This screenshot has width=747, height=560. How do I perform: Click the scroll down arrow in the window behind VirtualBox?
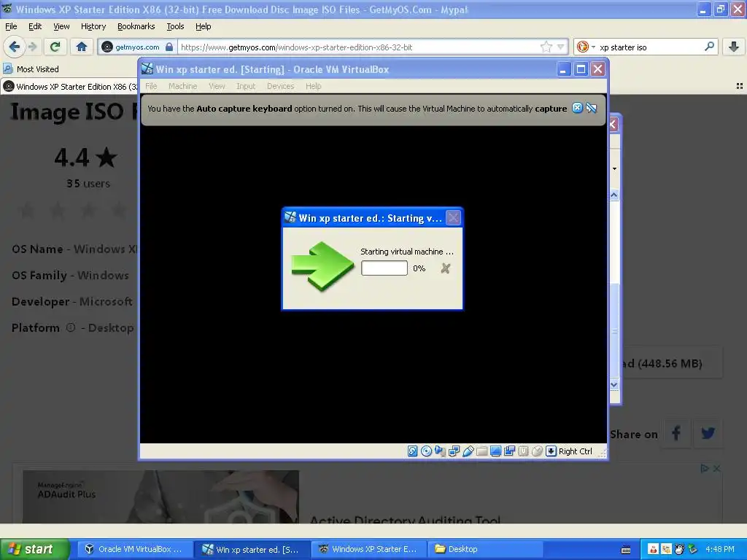pyautogui.click(x=614, y=384)
